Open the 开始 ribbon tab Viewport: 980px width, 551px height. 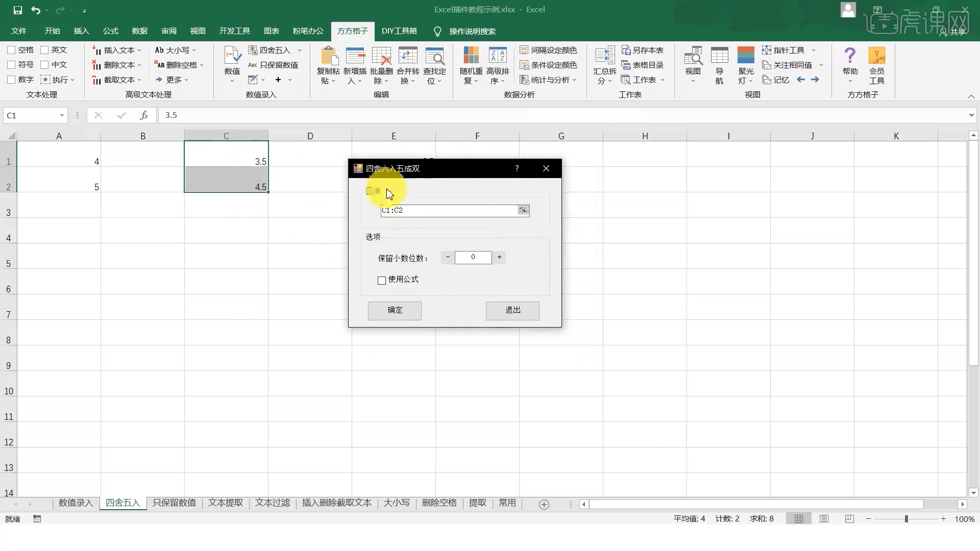tap(52, 31)
